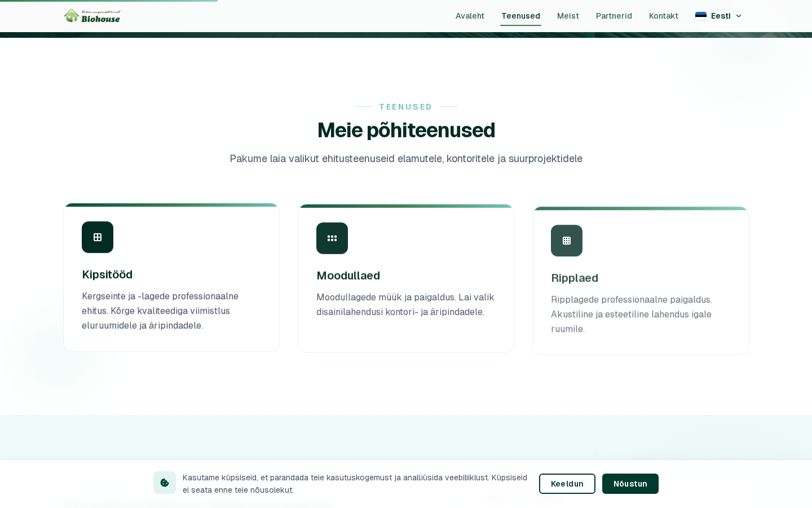Open the Meist page
Image resolution: width=812 pixels, height=508 pixels.
[x=568, y=16]
